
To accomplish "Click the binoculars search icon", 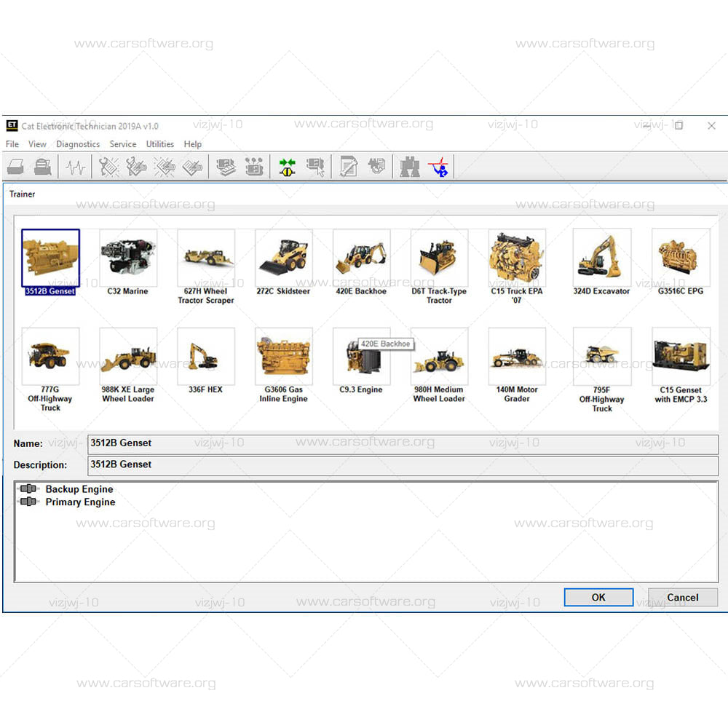I will pos(410,167).
